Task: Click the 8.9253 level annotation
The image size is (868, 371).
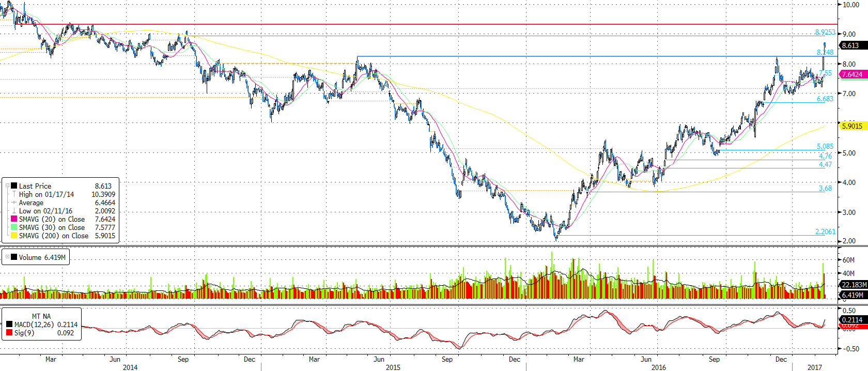Action: click(825, 32)
